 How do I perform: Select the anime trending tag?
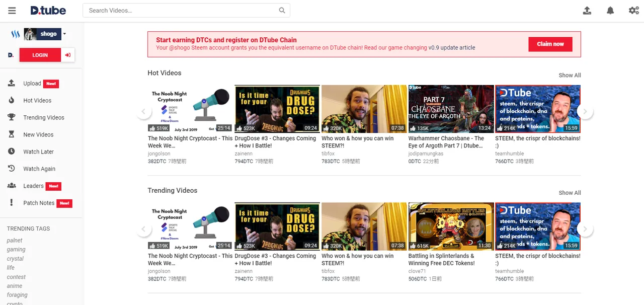[x=15, y=286]
